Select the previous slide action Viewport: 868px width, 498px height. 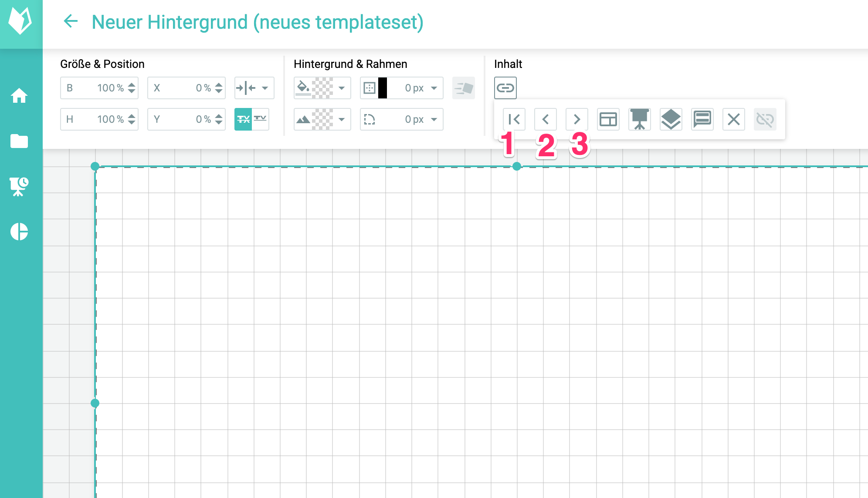(546, 119)
